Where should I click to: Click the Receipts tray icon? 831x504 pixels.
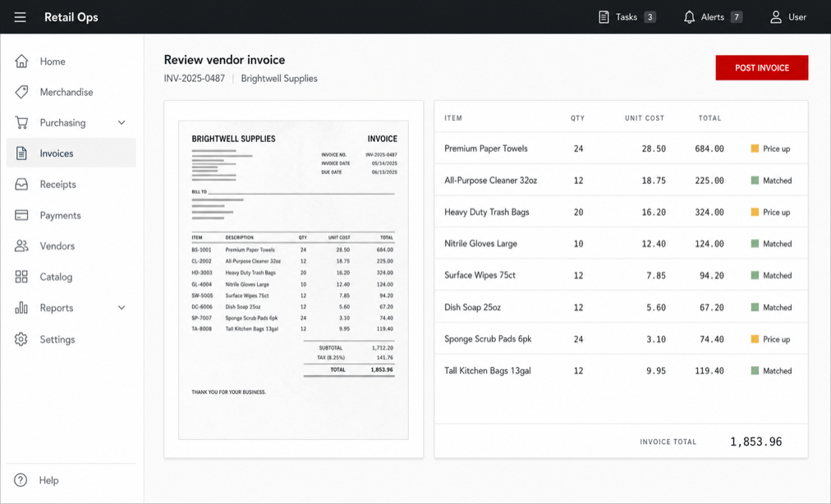pos(21,185)
